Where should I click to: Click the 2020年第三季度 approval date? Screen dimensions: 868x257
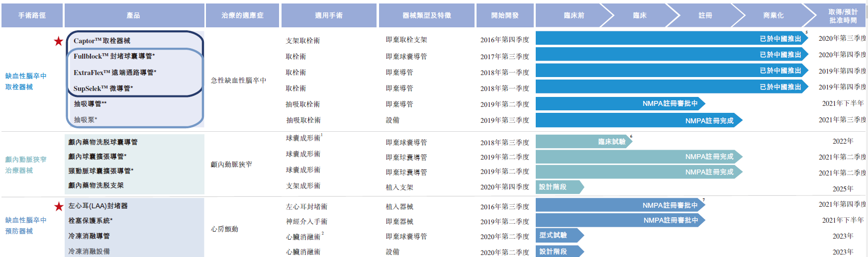tap(843, 38)
